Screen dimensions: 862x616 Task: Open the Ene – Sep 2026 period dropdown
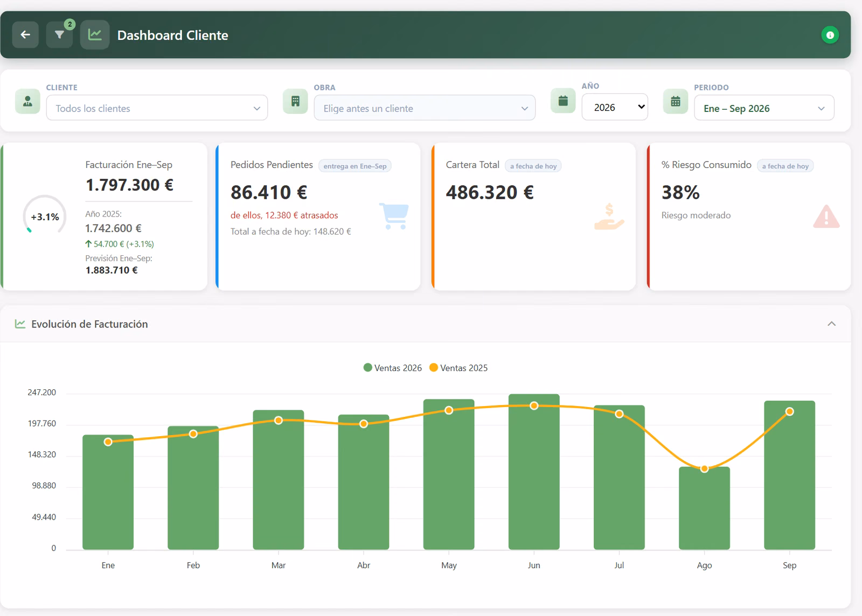point(764,108)
